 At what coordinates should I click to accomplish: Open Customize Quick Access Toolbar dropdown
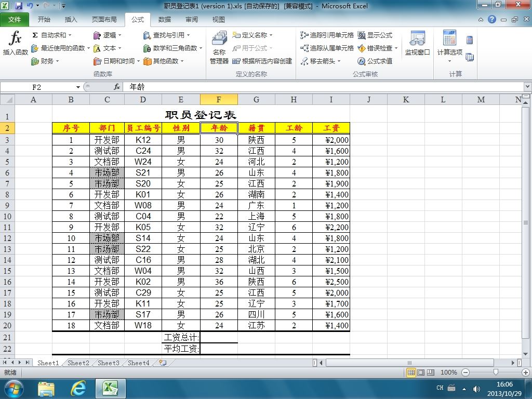tap(63, 6)
